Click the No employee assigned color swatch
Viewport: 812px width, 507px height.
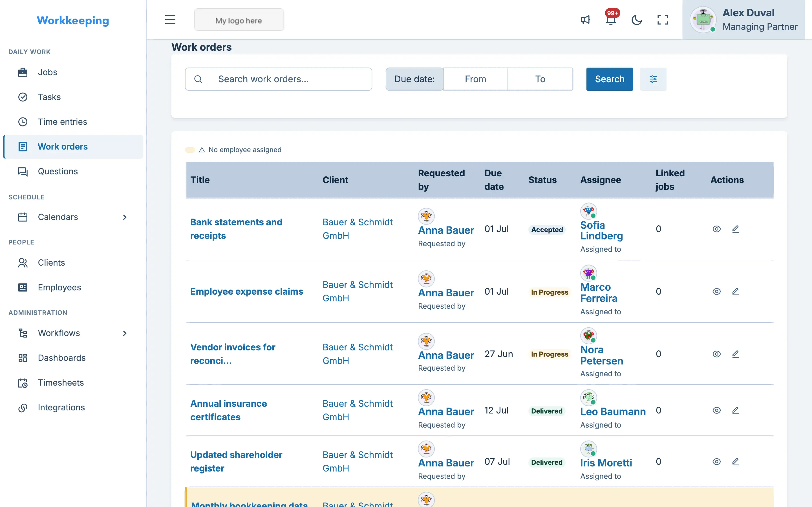pyautogui.click(x=190, y=150)
